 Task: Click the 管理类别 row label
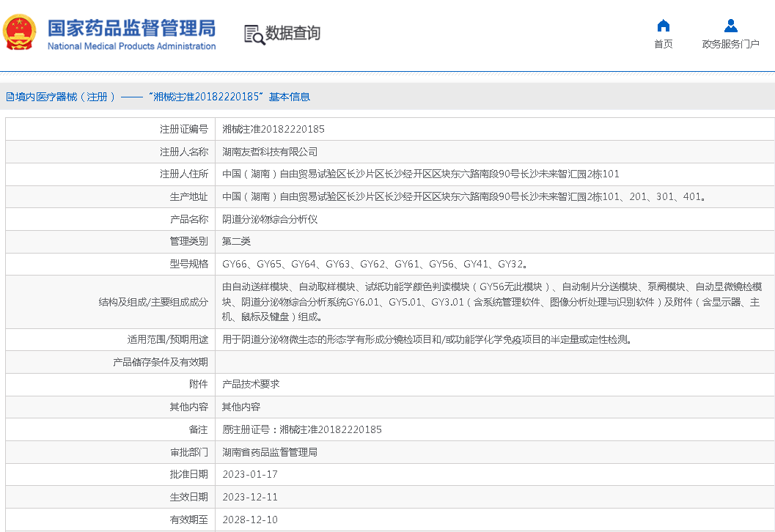pos(189,242)
